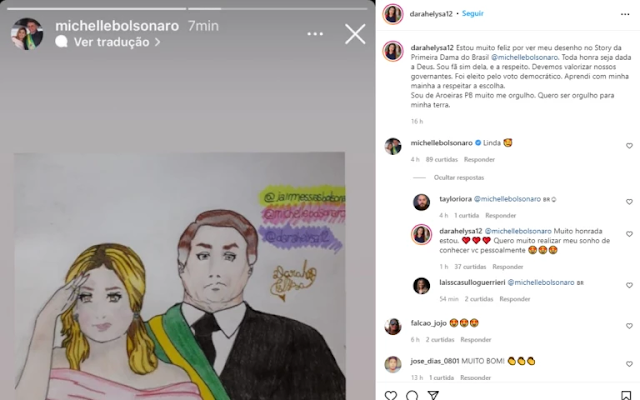Save the post with the bookmark icon
The image size is (640, 400).
coord(626,395)
